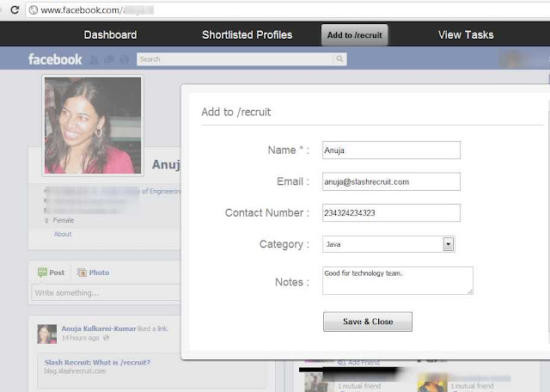Image resolution: width=550 pixels, height=392 pixels.
Task: Reload the page with the browser refresh icon
Action: pos(15,9)
